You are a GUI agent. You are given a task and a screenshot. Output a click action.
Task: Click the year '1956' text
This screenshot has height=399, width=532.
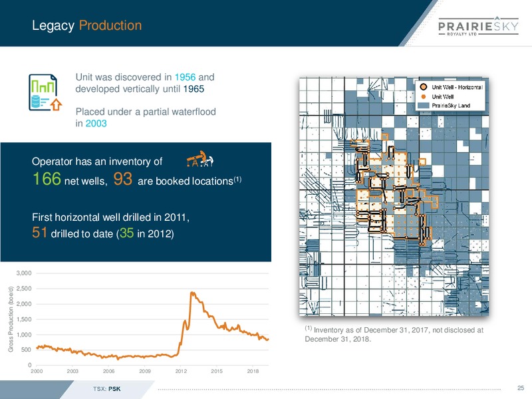pos(185,77)
